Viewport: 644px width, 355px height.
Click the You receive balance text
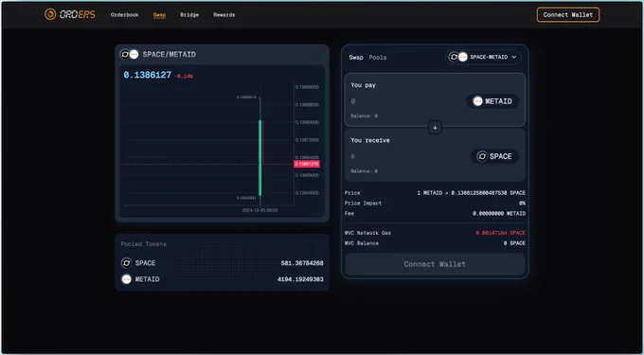click(x=364, y=171)
